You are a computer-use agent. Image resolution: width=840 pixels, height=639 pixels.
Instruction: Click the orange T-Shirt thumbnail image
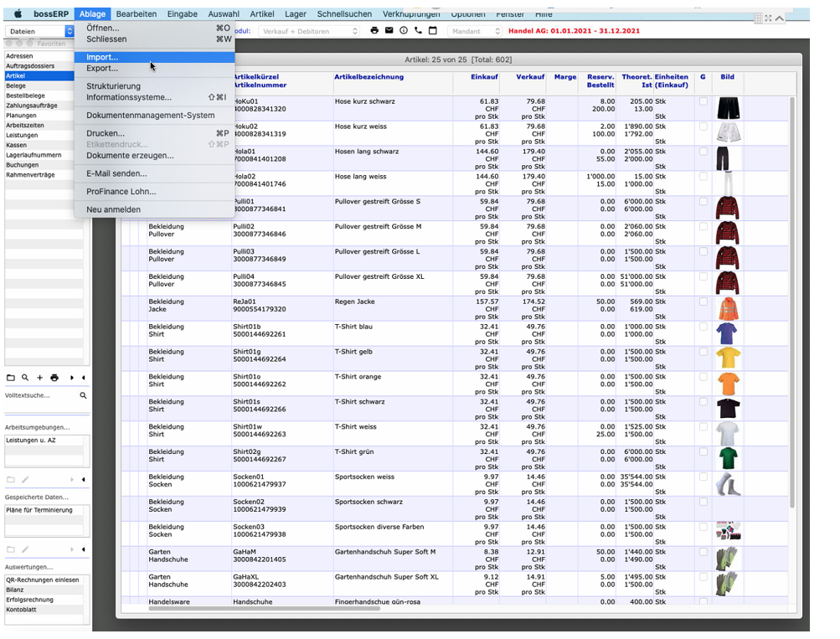[x=728, y=384]
